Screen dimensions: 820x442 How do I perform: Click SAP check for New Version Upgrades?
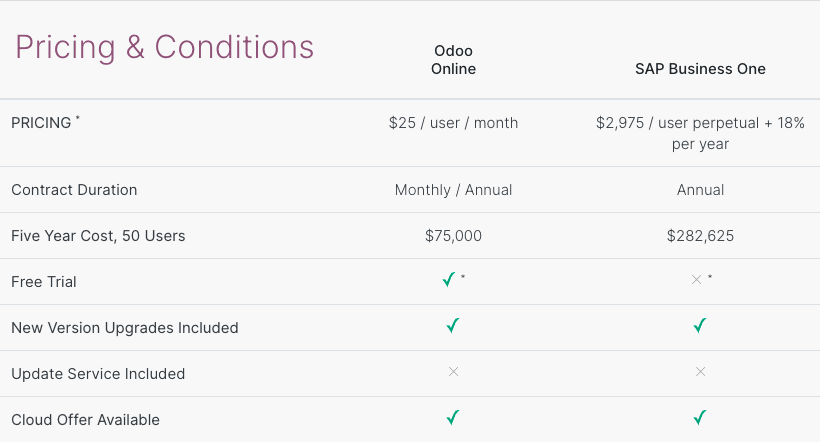click(x=700, y=326)
